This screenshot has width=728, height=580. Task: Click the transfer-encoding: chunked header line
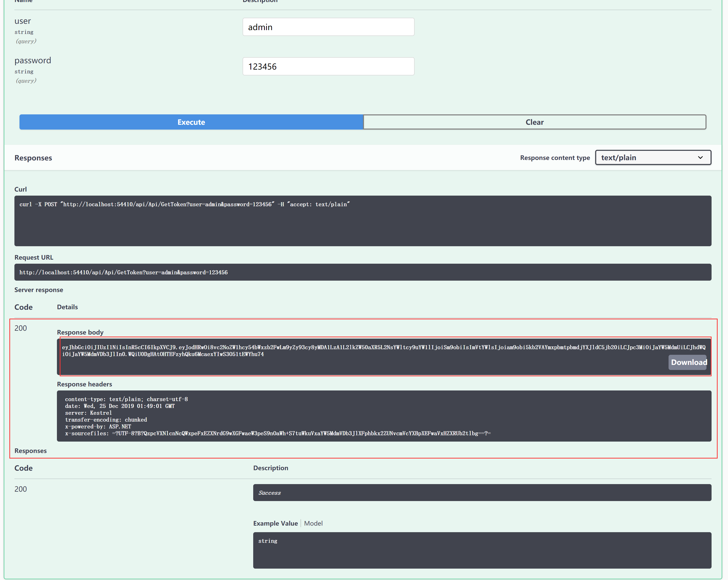pyautogui.click(x=106, y=420)
